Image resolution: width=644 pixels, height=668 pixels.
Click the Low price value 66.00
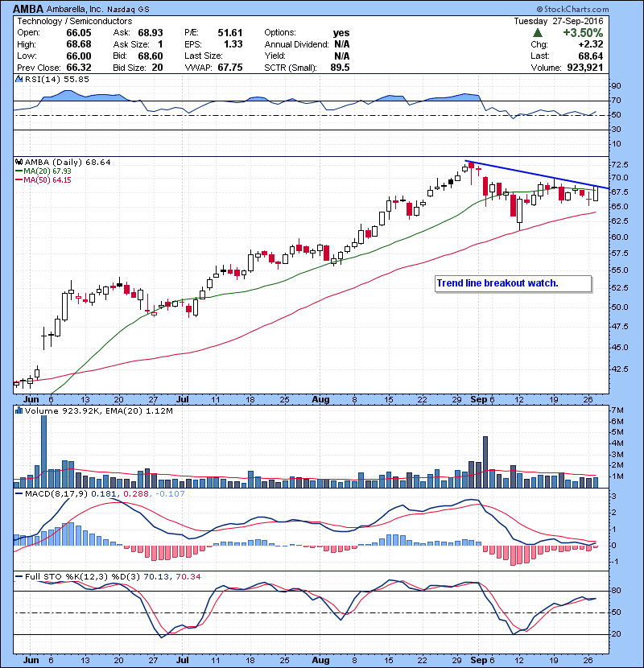pos(79,56)
